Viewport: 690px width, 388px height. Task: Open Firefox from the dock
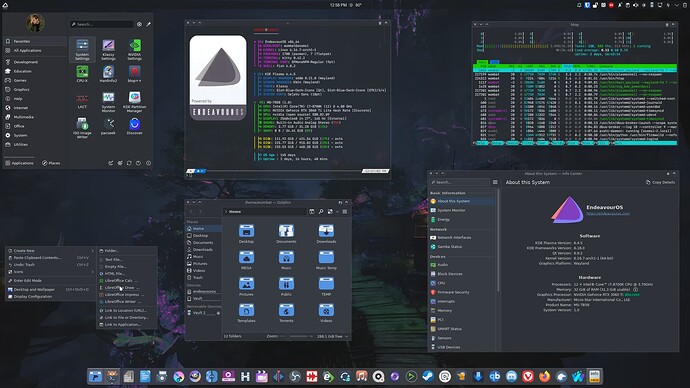(x=544, y=377)
